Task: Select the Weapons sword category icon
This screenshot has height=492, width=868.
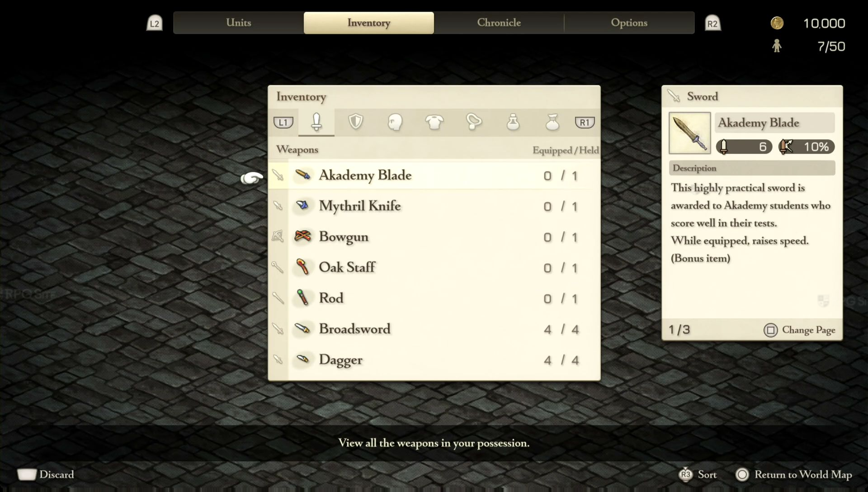Action: 316,122
